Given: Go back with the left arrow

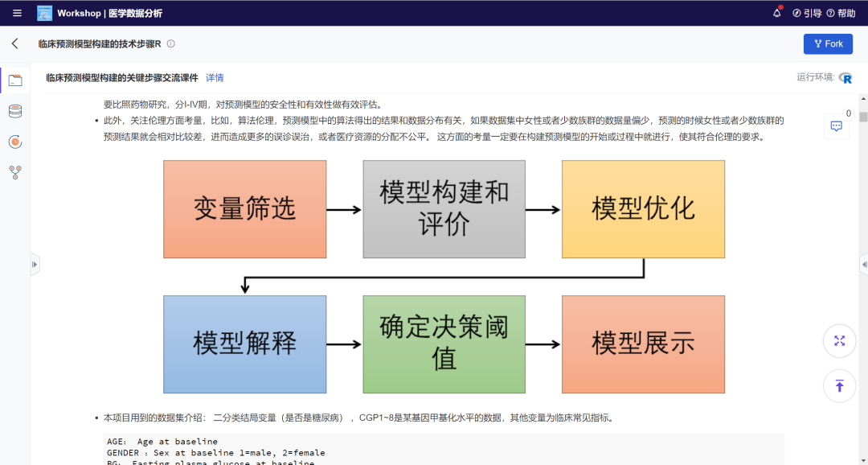Looking at the screenshot, I should (x=15, y=43).
